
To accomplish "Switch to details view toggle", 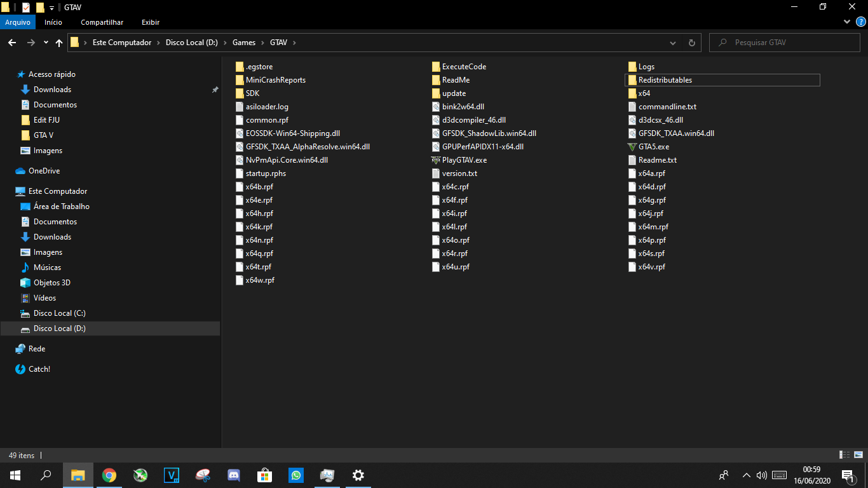I will coord(844,455).
